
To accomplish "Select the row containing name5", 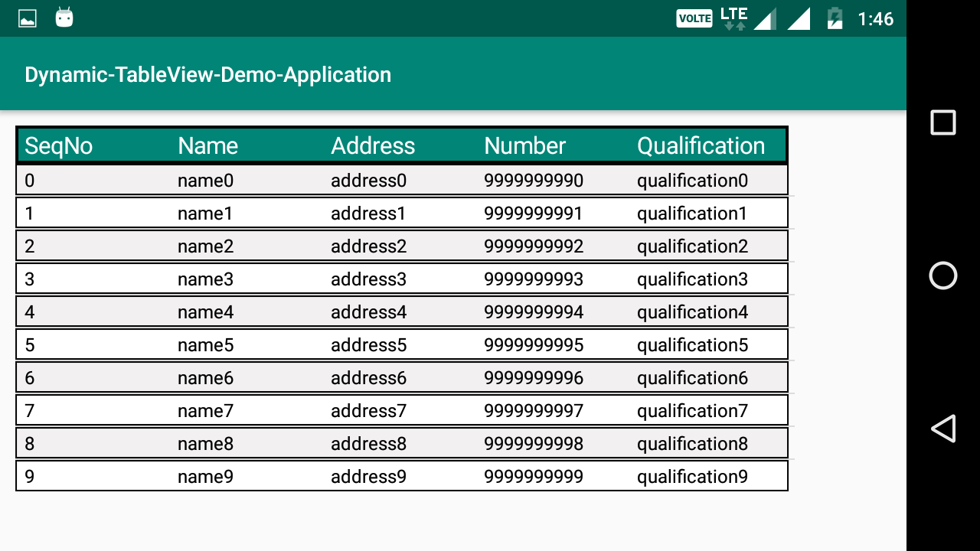I will click(402, 344).
